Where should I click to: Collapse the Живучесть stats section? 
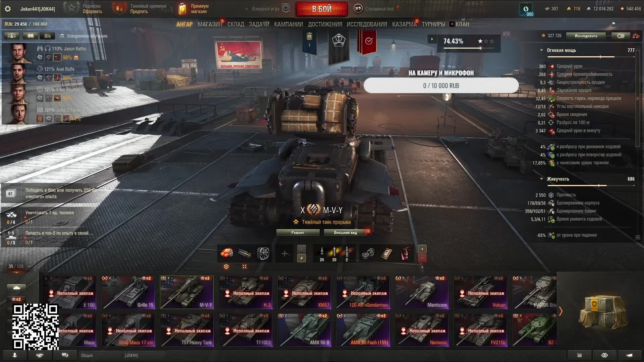point(541,179)
